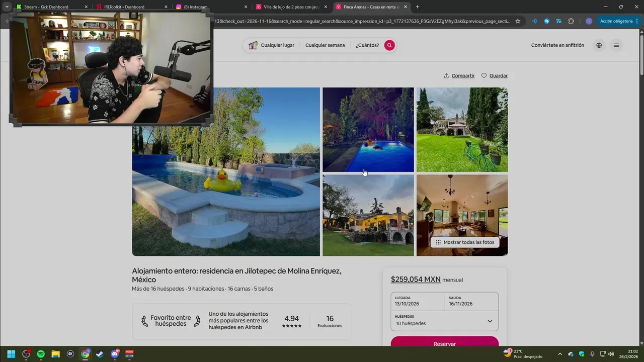Click Acción obligatoria button
This screenshot has height=362, width=644.
pos(616,21)
